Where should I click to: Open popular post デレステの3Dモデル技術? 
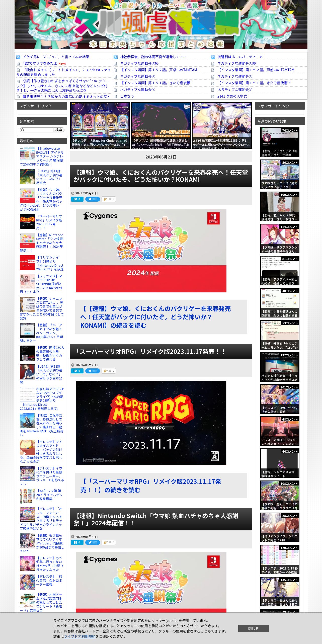click(280, 431)
